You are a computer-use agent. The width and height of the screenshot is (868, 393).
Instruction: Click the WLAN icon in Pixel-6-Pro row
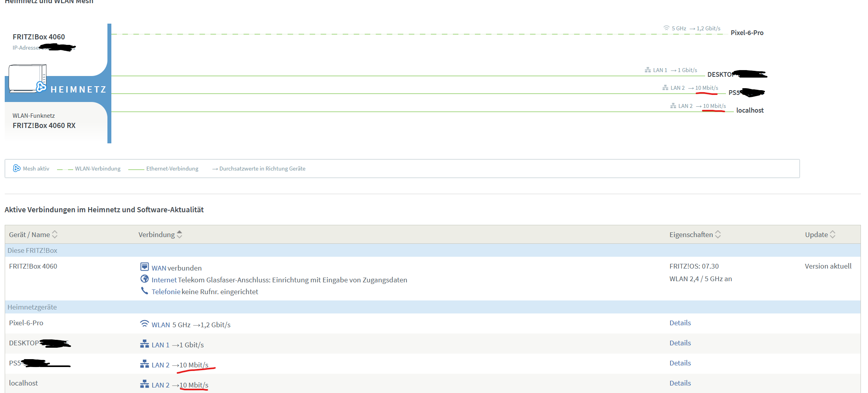[144, 324]
